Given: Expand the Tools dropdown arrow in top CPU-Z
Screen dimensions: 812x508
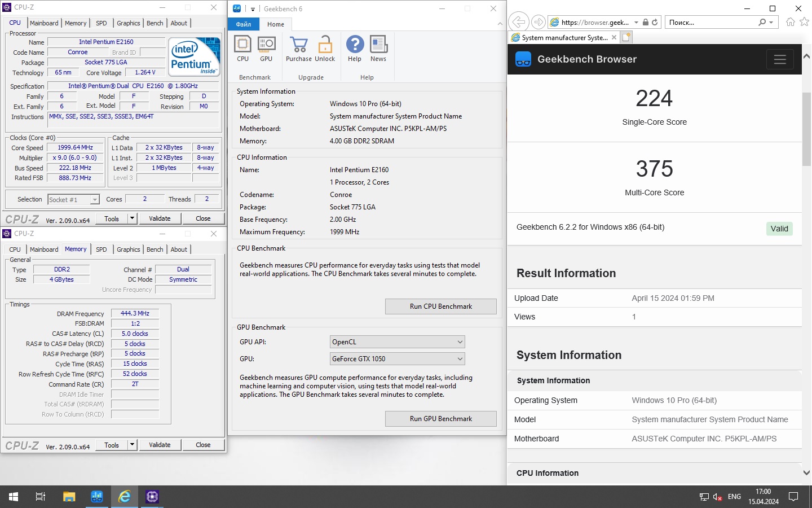Looking at the screenshot, I should [132, 218].
